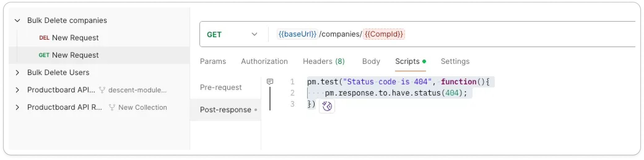Collapse the Bulk Delete companies folder
The height and width of the screenshot is (160, 644).
coord(18,20)
